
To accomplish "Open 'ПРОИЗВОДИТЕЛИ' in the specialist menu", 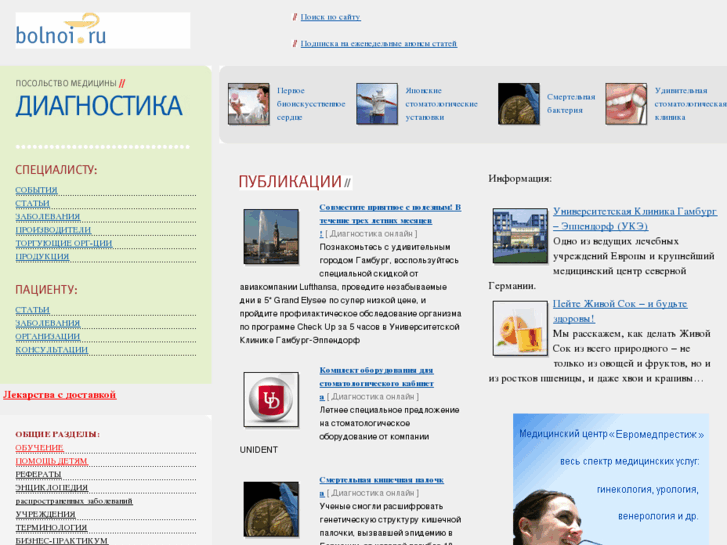I will (x=59, y=230).
